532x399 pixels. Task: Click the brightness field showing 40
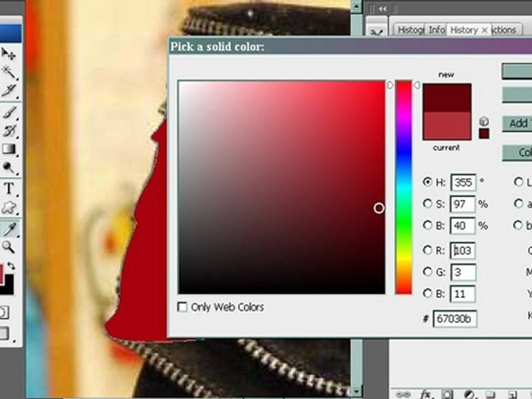point(462,226)
